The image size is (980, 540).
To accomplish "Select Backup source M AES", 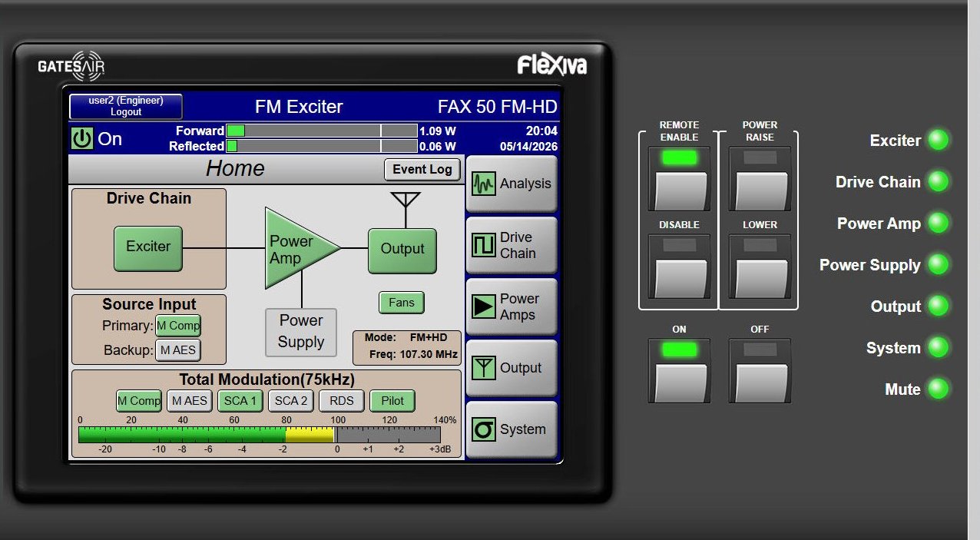I will (178, 350).
